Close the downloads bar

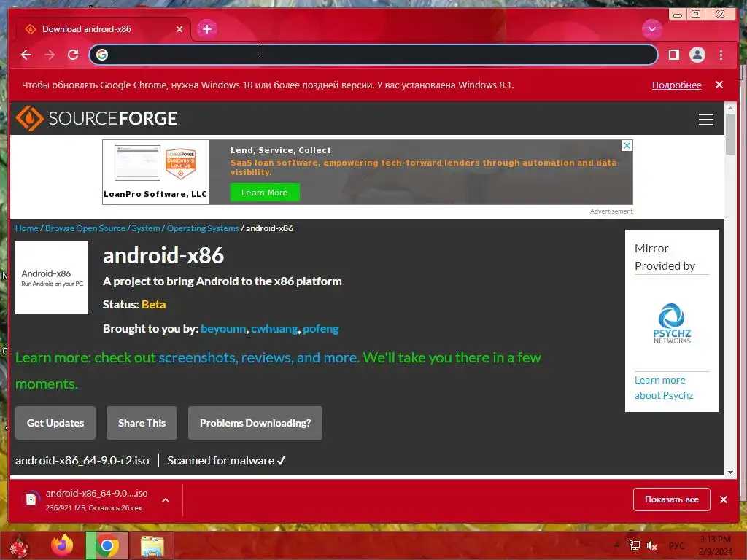(723, 499)
